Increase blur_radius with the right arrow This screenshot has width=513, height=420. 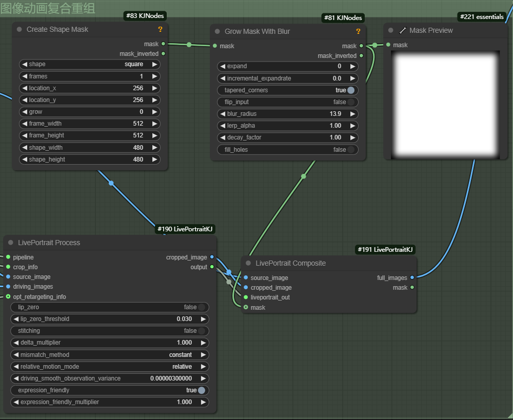click(352, 114)
